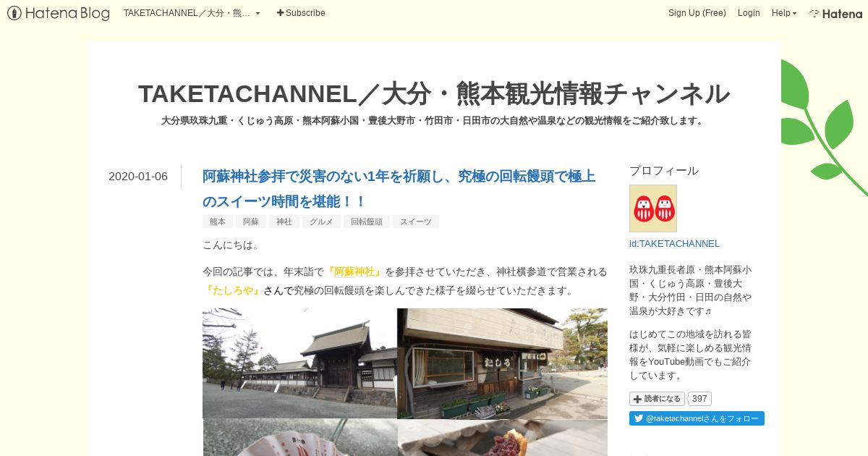Viewport: 868px width, 456px height.
Task: Select the 神社 category tag
Action: pos(284,221)
